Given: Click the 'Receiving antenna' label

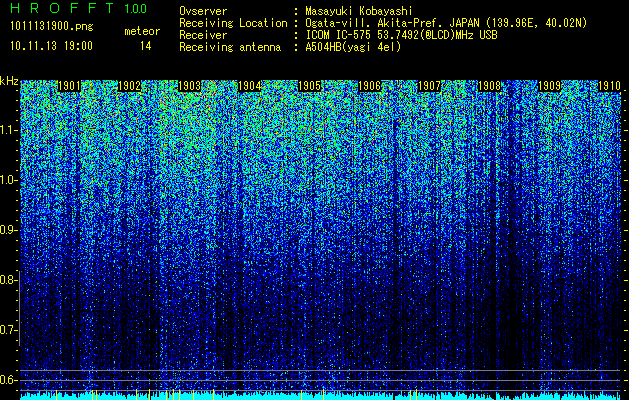Looking at the screenshot, I should click(x=230, y=47).
